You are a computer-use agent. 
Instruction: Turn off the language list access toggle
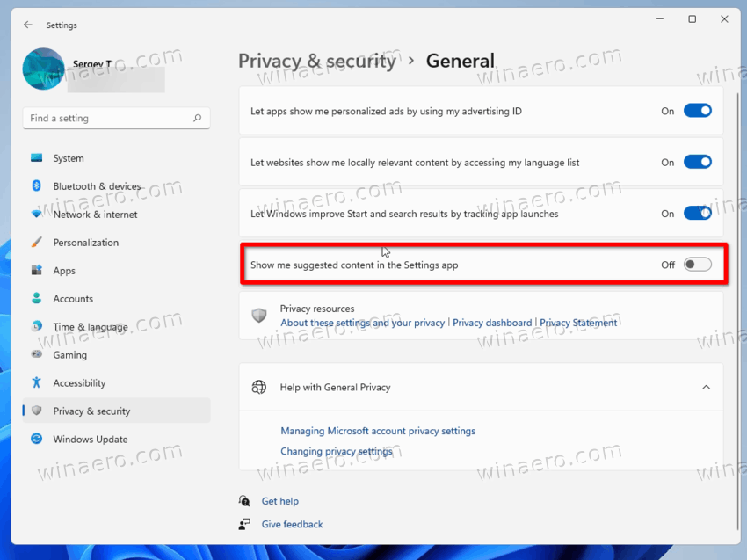click(x=698, y=162)
